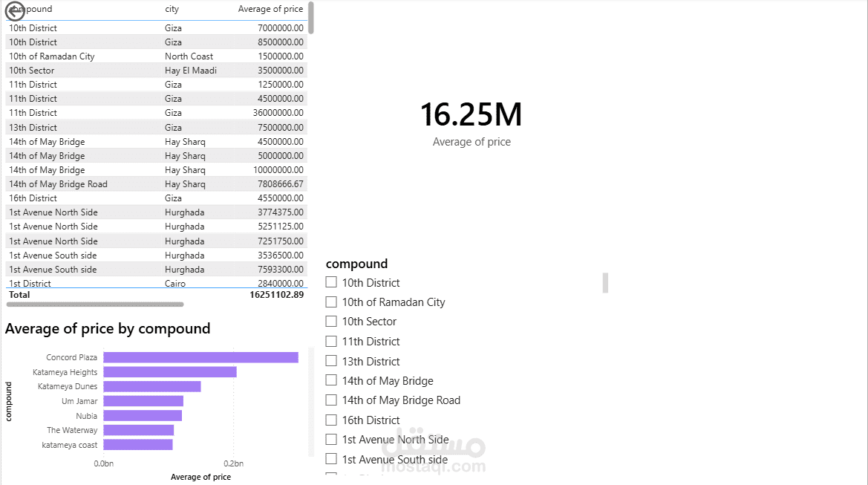Sort table by the city column header

coord(172,9)
